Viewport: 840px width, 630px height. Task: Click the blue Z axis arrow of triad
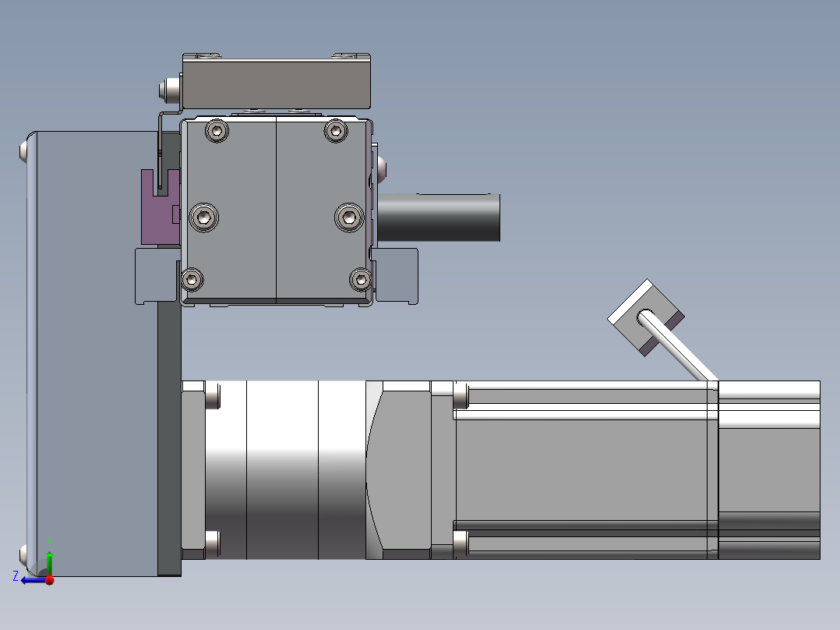click(33, 580)
